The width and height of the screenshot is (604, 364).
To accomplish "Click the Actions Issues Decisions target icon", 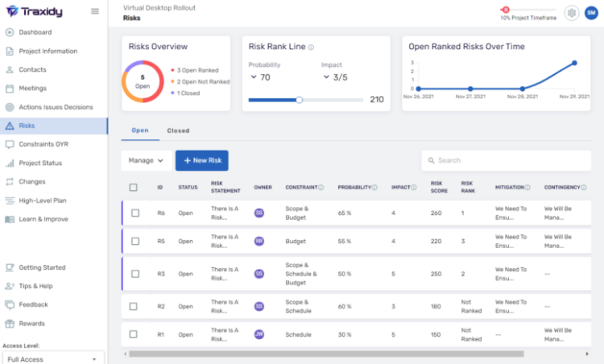I will 10,107.
